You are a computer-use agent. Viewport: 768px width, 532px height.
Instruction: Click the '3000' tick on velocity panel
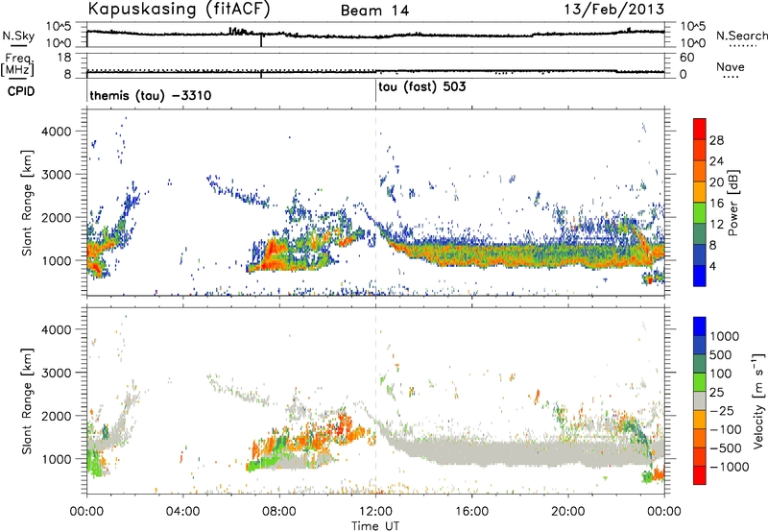(57, 373)
